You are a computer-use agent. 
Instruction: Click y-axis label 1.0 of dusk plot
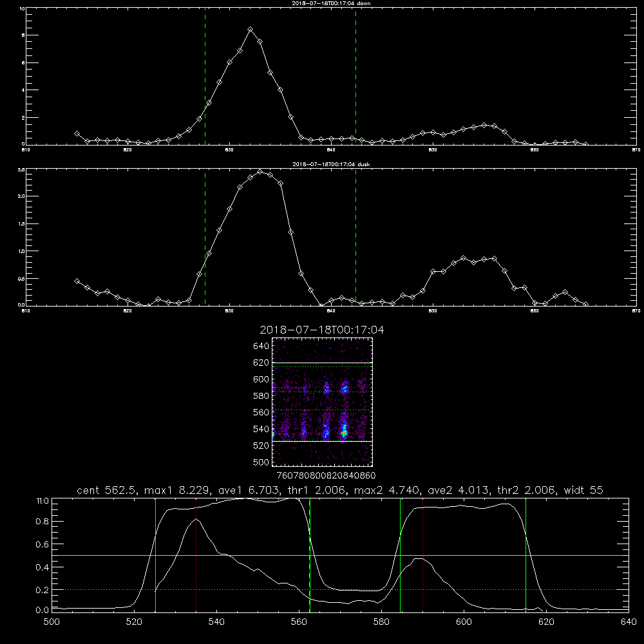pyautogui.click(x=22, y=251)
